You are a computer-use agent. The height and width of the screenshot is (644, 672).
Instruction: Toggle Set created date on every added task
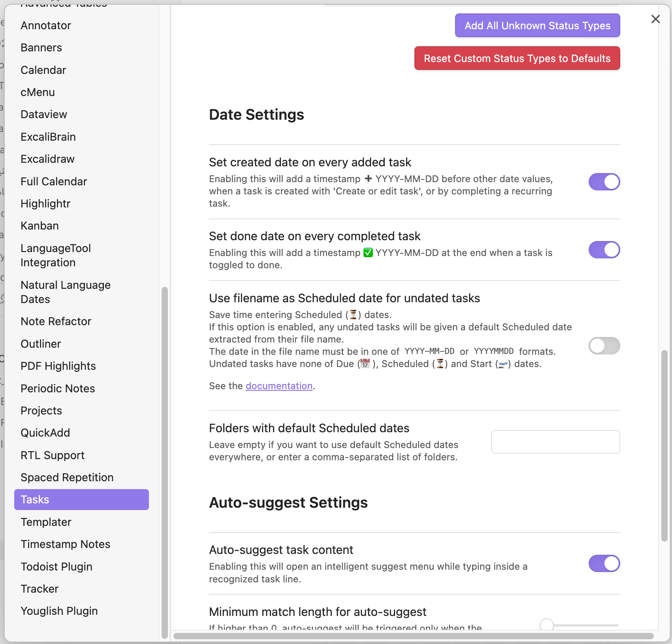[x=604, y=182]
